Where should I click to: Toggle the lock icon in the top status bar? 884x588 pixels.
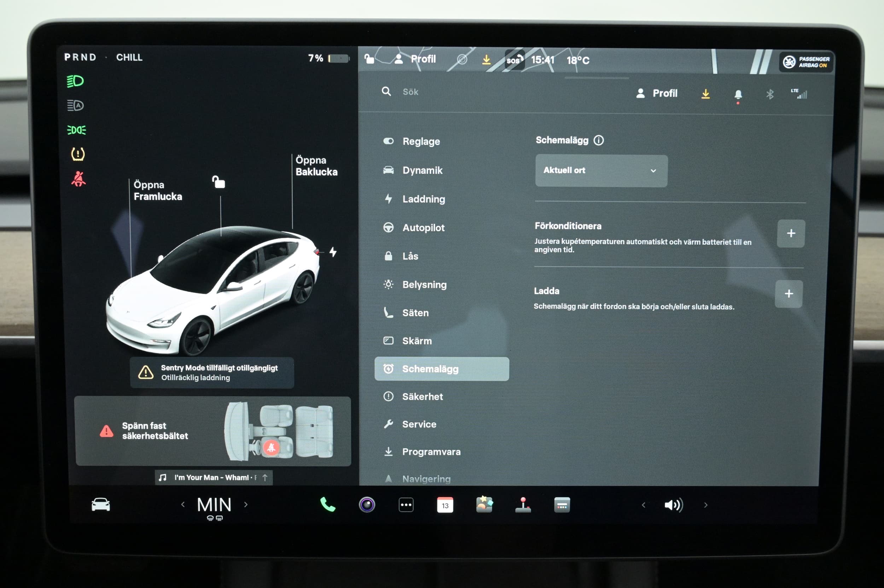[x=370, y=58]
